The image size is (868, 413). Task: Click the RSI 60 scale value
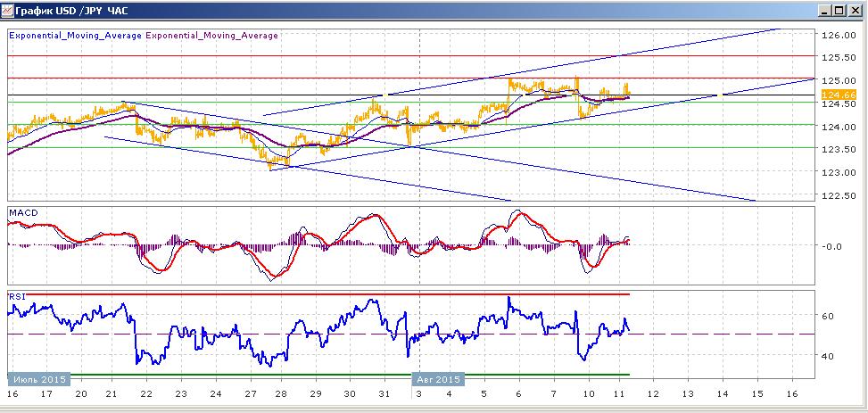[828, 316]
